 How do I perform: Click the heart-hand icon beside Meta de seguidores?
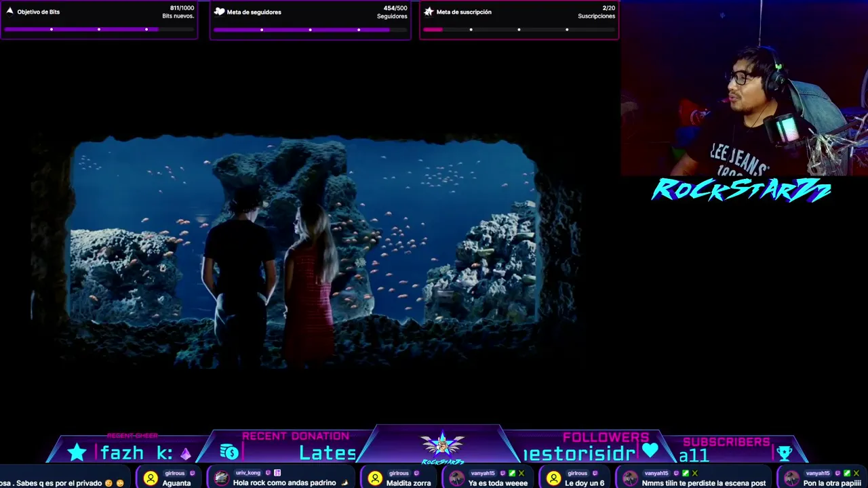pyautogui.click(x=219, y=12)
